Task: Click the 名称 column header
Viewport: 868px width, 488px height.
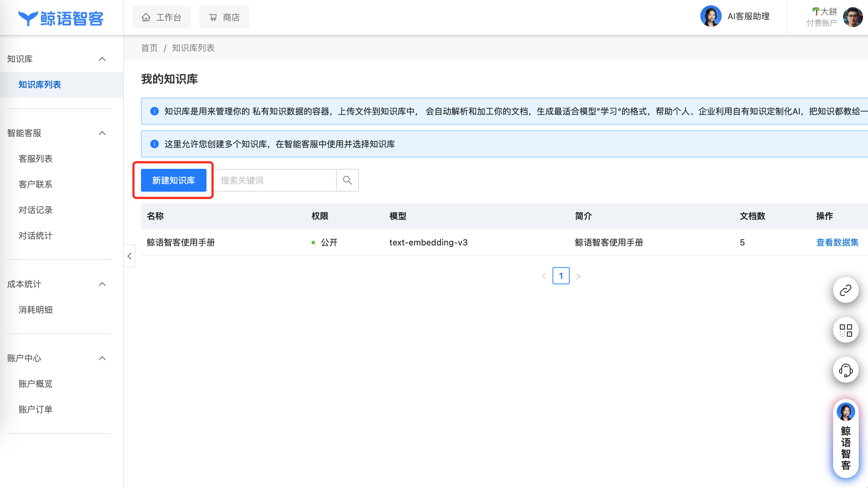Action: [155, 216]
